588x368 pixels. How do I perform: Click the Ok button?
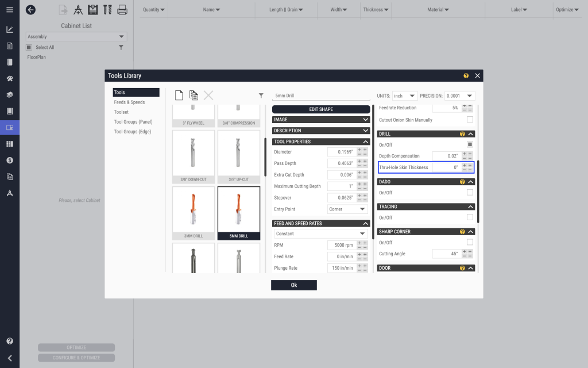(293, 285)
